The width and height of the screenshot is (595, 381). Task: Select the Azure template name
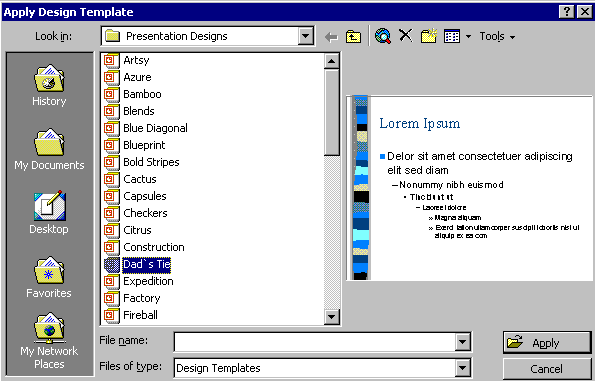[137, 77]
